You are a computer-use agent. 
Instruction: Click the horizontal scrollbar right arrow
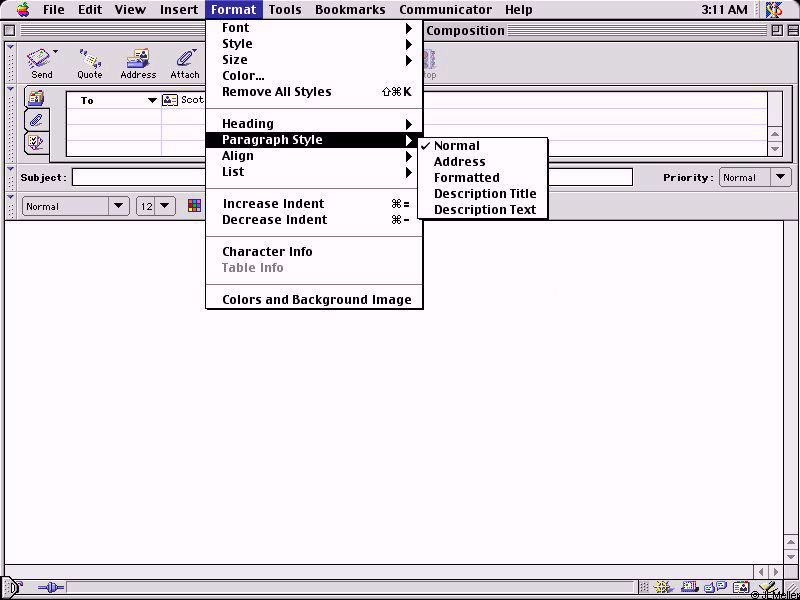pyautogui.click(x=776, y=572)
